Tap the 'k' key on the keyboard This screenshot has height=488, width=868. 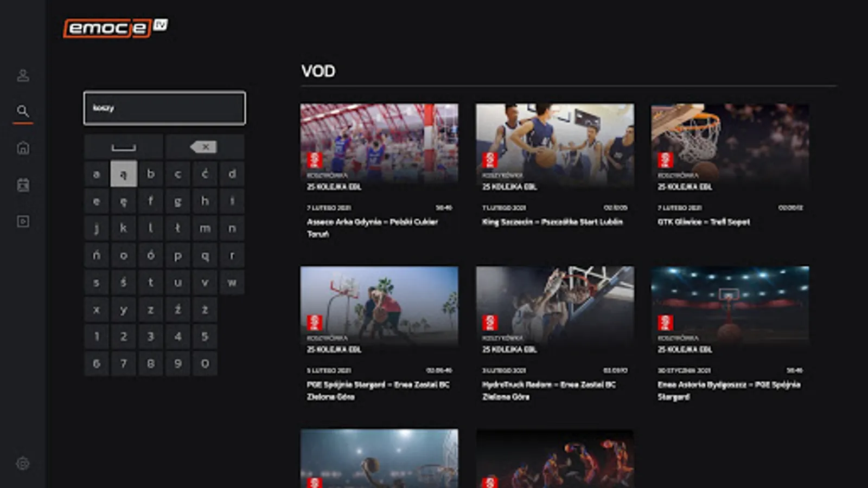point(124,228)
